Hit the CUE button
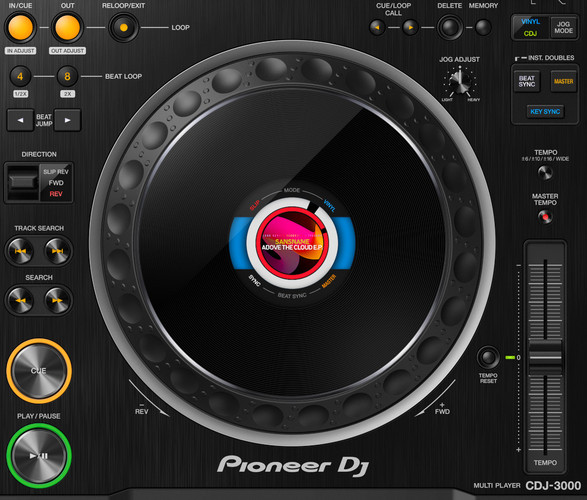This screenshot has width=587, height=500. pyautogui.click(x=39, y=371)
